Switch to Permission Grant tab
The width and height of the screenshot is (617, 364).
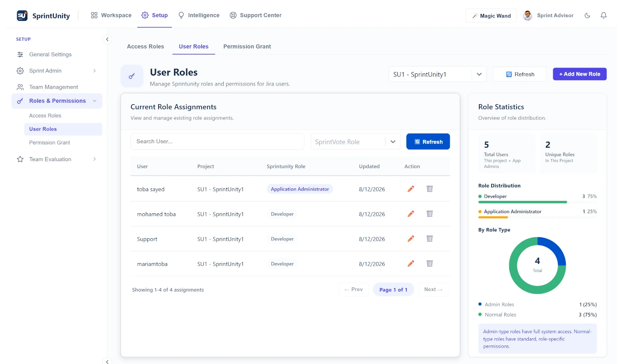tap(247, 46)
